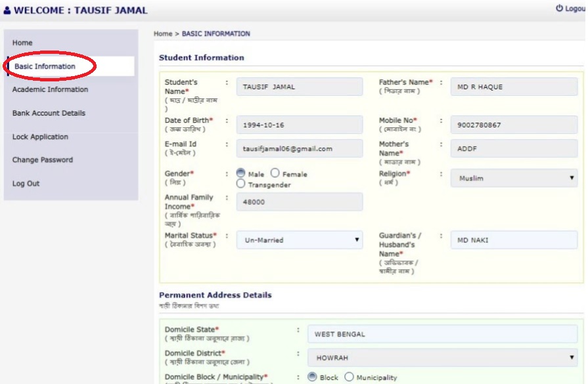Screen dimensions: 588x384
Task: Click the Guardian's / Husband's Name field
Action: click(514, 240)
